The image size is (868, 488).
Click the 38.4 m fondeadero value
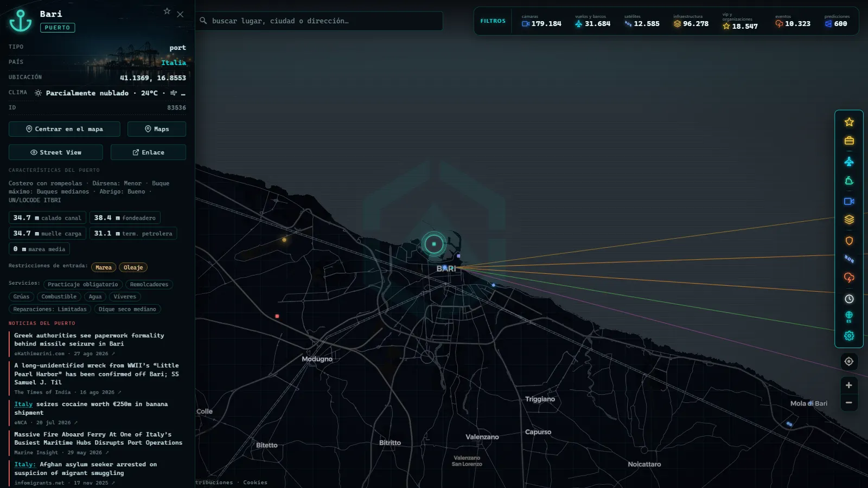[125, 218]
